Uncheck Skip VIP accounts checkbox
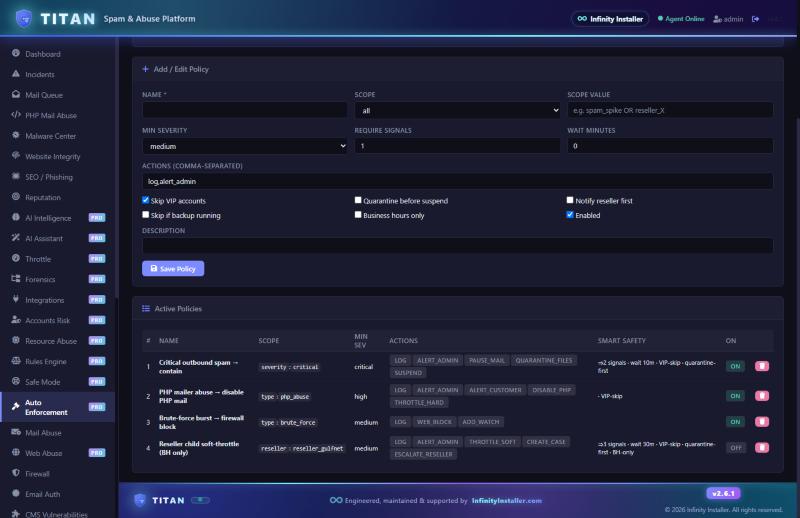Image resolution: width=800 pixels, height=518 pixels. coord(145,200)
